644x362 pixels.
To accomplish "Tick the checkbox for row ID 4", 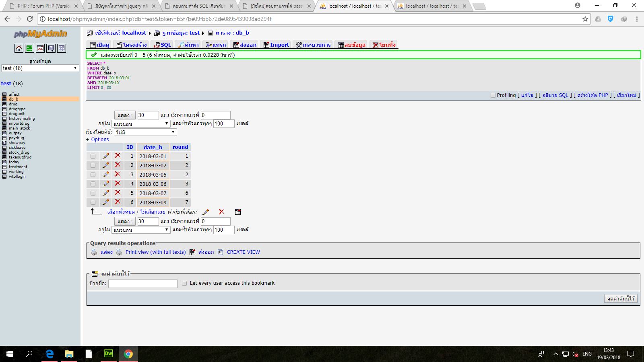I will pyautogui.click(x=93, y=184).
